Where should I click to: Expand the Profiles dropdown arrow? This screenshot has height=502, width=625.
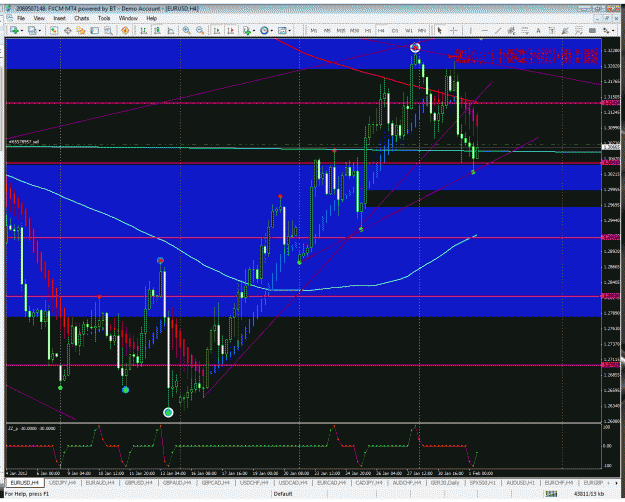(39, 31)
